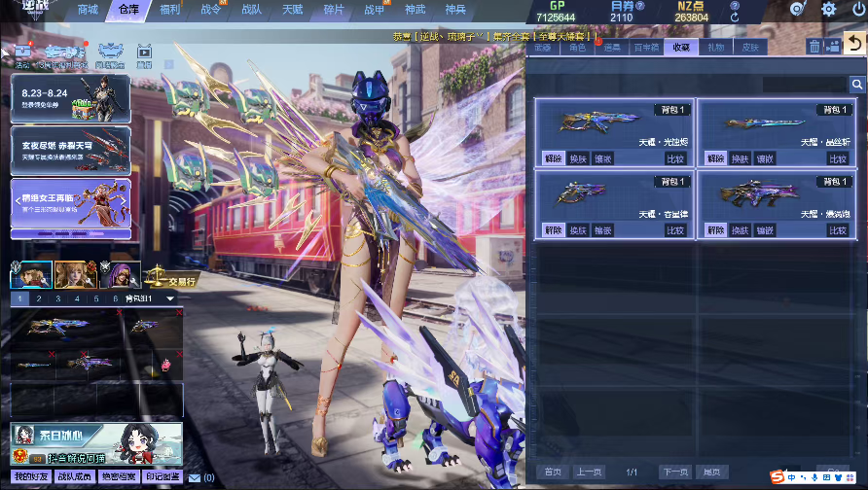The image size is (868, 490).
Task: Click right arrow on 女王再临 banner
Action: pos(124,199)
